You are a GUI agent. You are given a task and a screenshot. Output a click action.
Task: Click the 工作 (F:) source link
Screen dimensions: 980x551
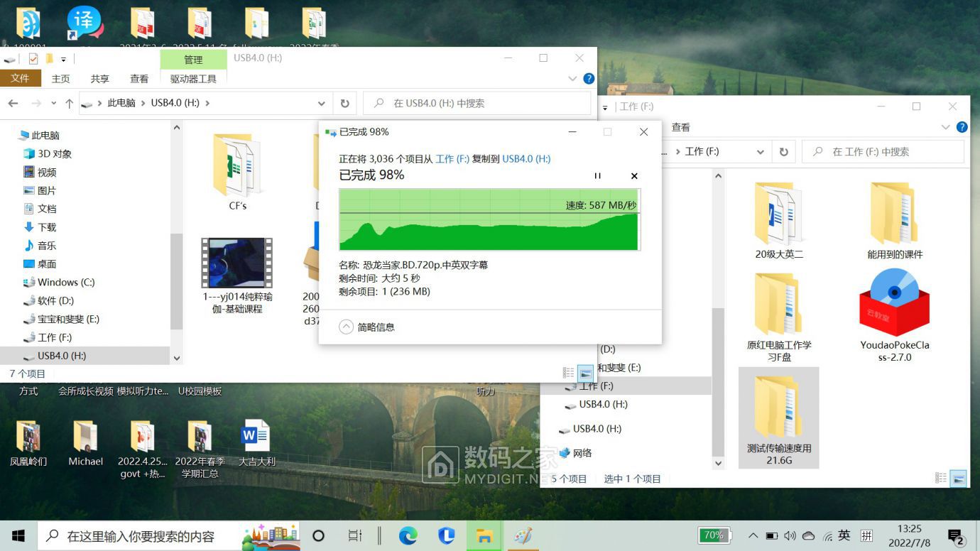(x=452, y=159)
